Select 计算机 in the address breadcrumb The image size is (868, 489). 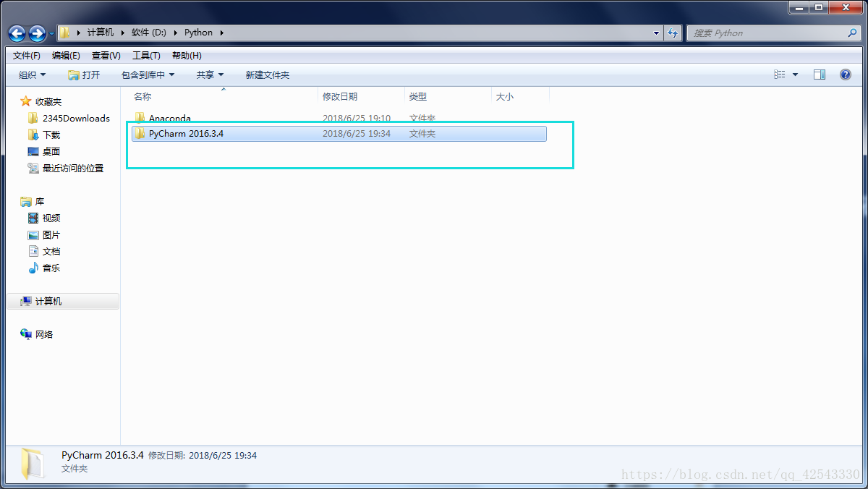pos(101,33)
